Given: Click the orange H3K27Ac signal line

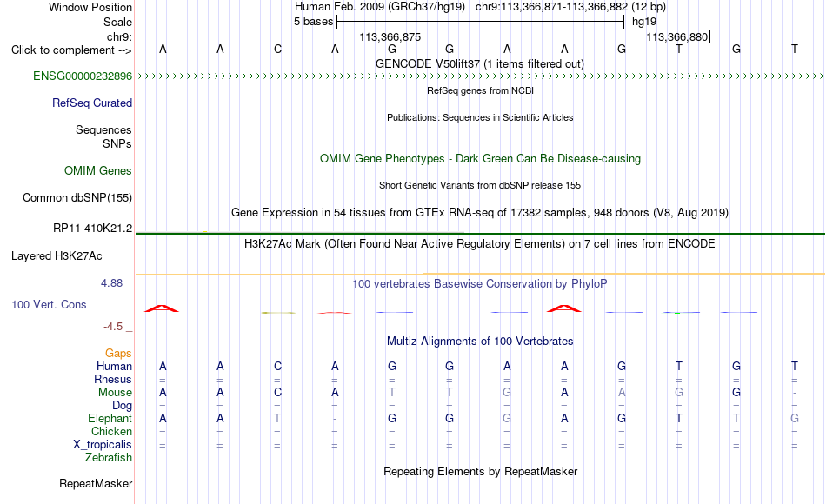Looking at the screenshot, I should coord(623,274).
